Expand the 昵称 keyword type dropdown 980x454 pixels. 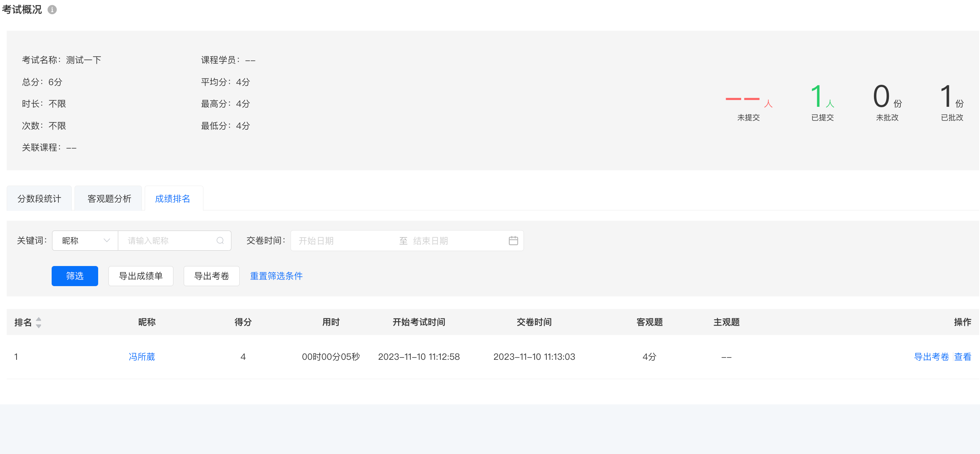coord(85,241)
